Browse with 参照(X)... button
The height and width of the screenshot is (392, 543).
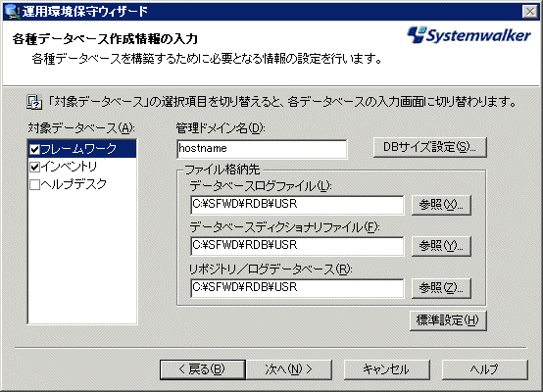pos(441,205)
